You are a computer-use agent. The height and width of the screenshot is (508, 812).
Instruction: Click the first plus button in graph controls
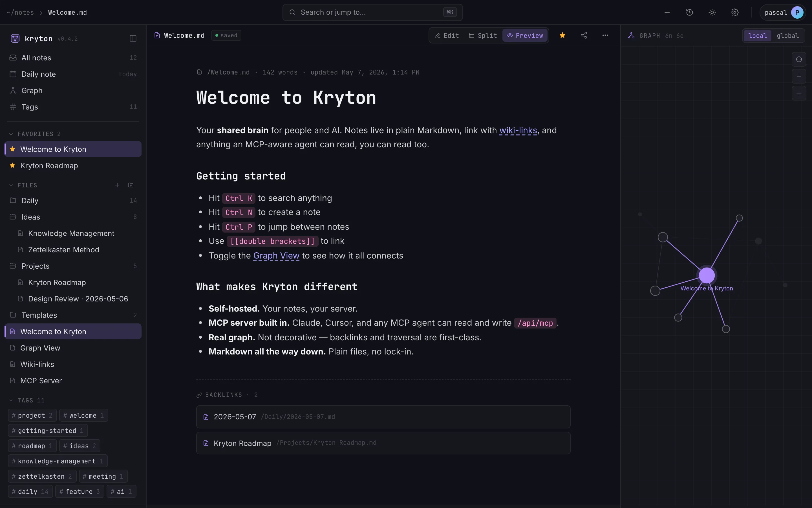tap(799, 76)
